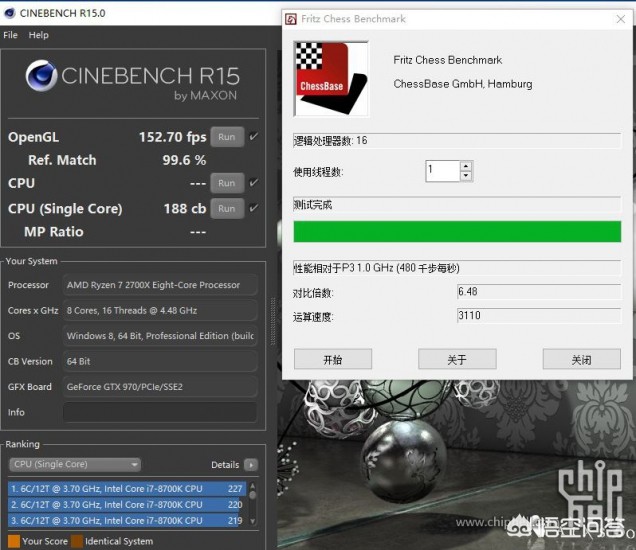Viewport: 636px width, 550px height.
Task: Click the orange Your Score legend swatch
Action: click(x=14, y=541)
